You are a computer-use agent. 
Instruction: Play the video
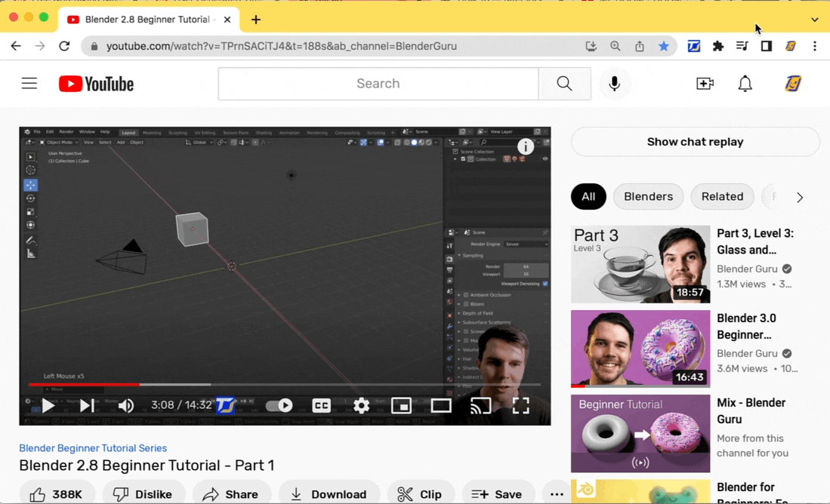coord(48,406)
